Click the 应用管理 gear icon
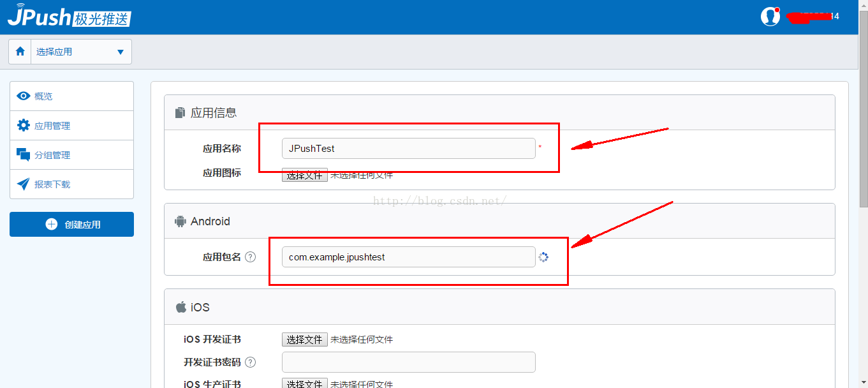 coord(24,125)
